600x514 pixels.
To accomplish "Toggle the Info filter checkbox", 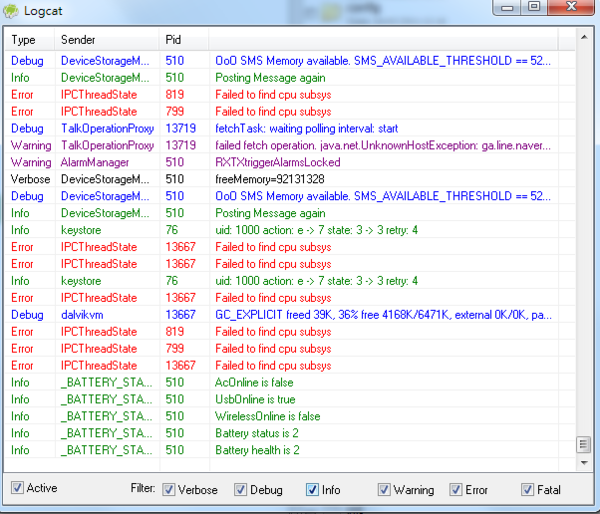I will coord(312,490).
